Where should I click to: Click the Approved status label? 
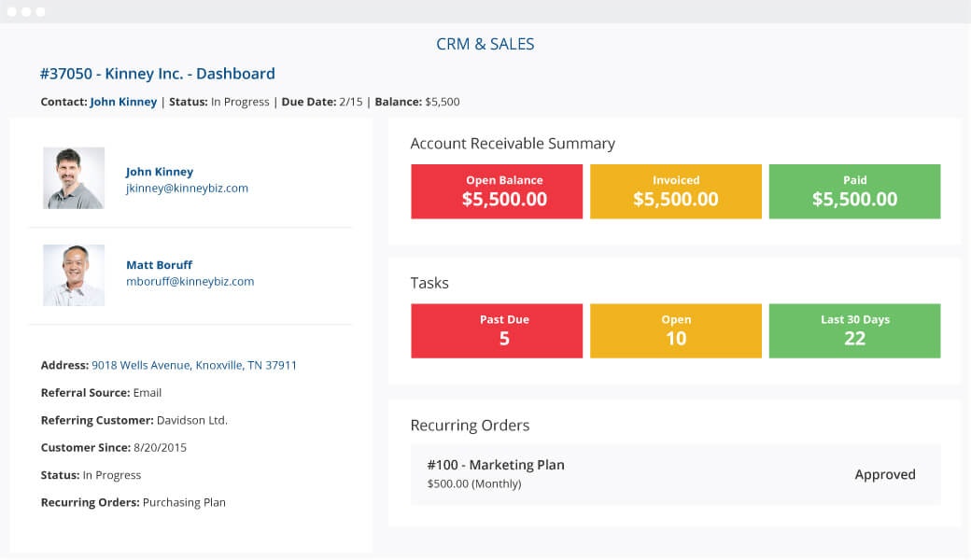(885, 475)
